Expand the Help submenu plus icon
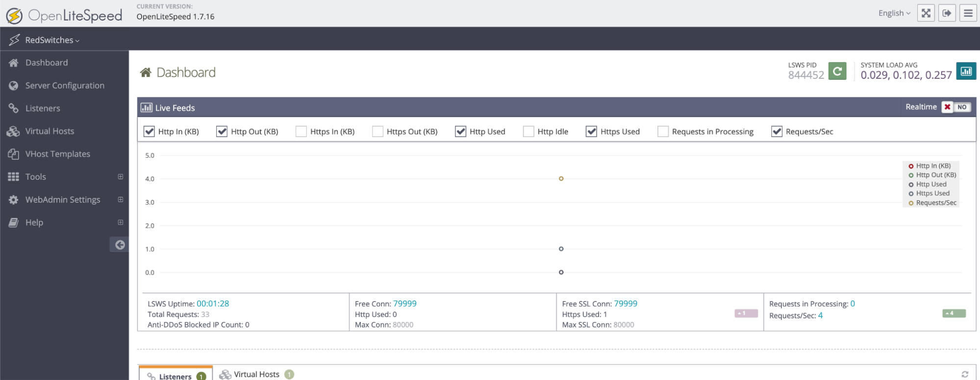Screen dimensions: 980x380 click(120, 222)
